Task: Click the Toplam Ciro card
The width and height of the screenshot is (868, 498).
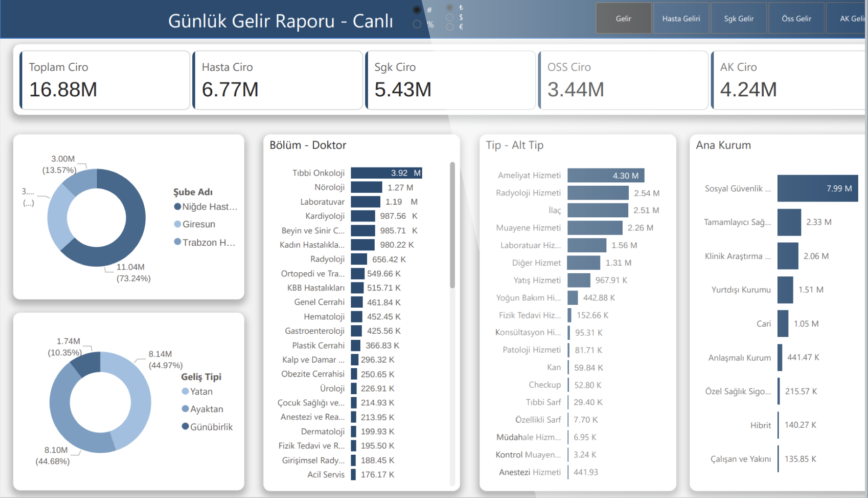Action: (x=105, y=80)
